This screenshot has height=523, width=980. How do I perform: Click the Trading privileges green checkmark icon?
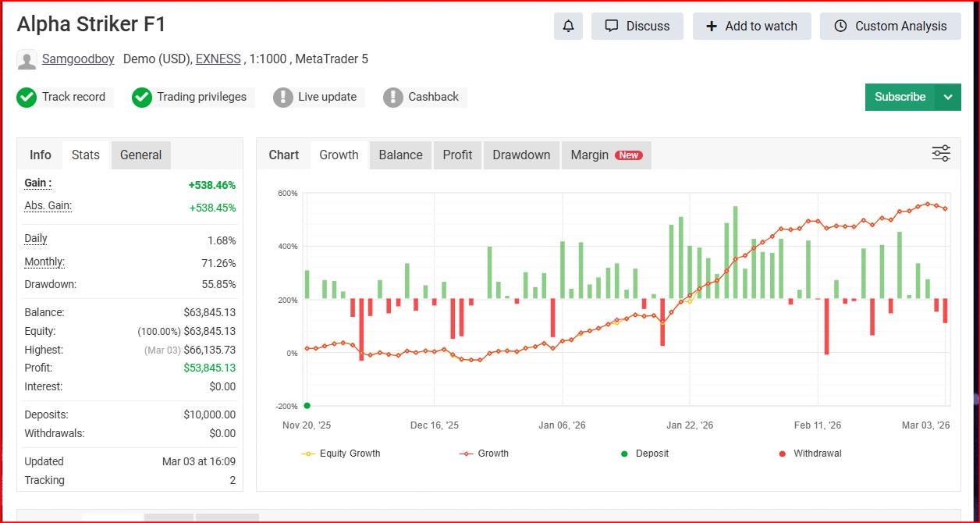coord(142,98)
